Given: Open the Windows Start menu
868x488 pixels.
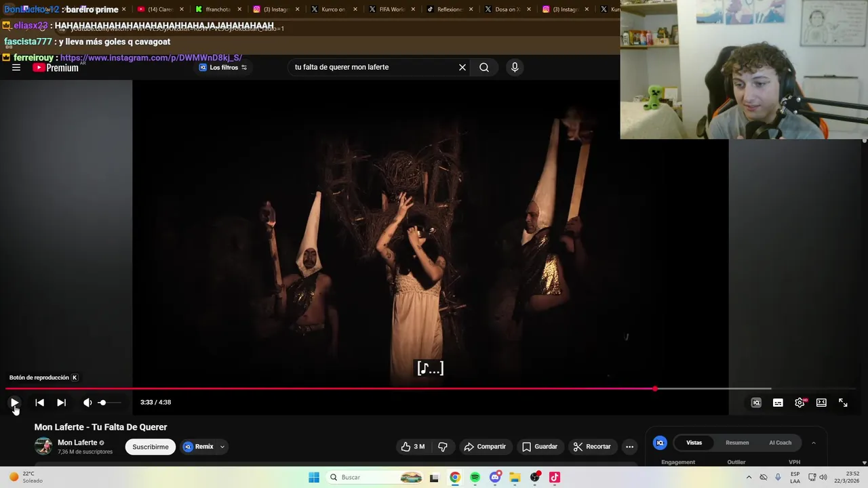Looking at the screenshot, I should pyautogui.click(x=314, y=477).
